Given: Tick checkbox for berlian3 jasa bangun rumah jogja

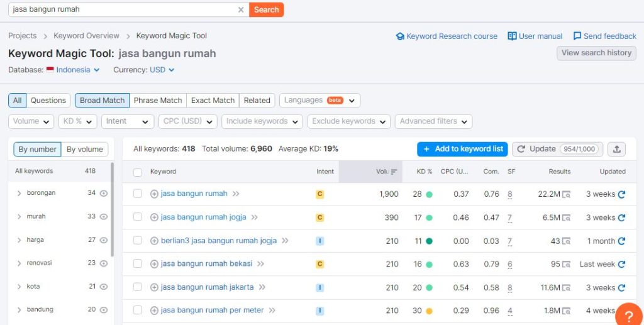Looking at the screenshot, I should click(138, 241).
